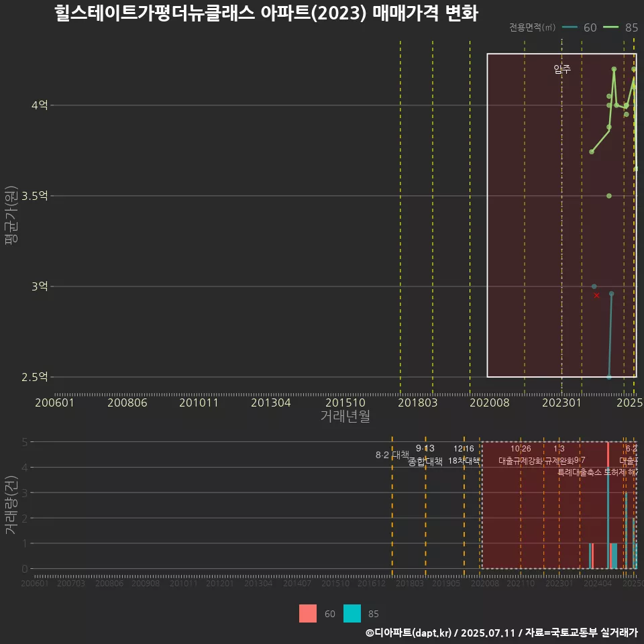
Task: Click the red X marker near 3억
Action: pos(597,295)
